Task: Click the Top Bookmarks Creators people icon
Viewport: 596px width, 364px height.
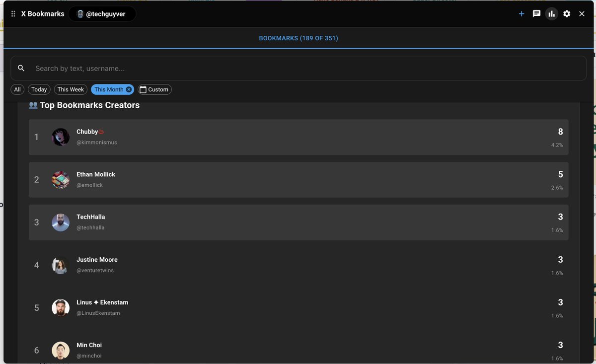Action: click(33, 105)
